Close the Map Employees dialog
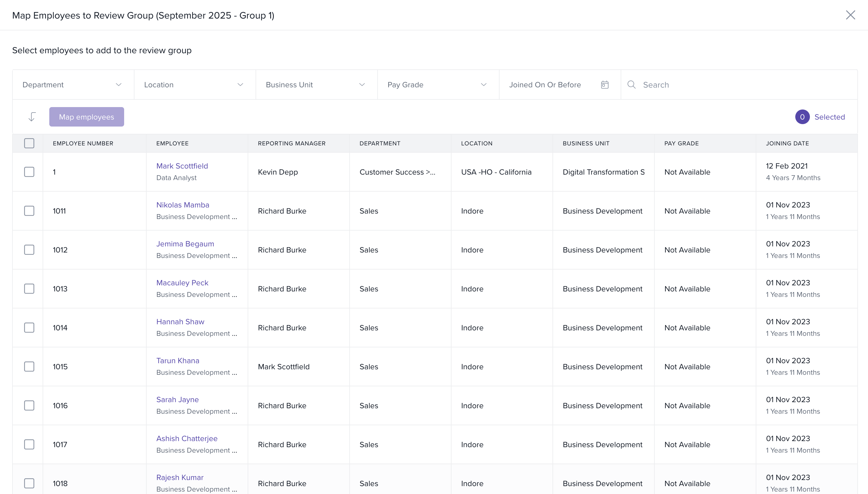This screenshot has height=494, width=868. [x=850, y=15]
